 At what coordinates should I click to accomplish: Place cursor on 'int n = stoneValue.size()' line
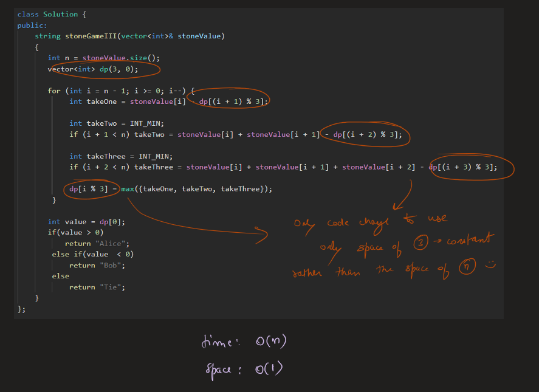[104, 58]
